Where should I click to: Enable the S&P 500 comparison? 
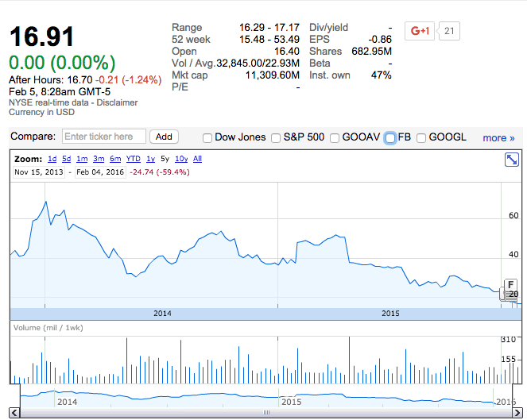coord(276,137)
